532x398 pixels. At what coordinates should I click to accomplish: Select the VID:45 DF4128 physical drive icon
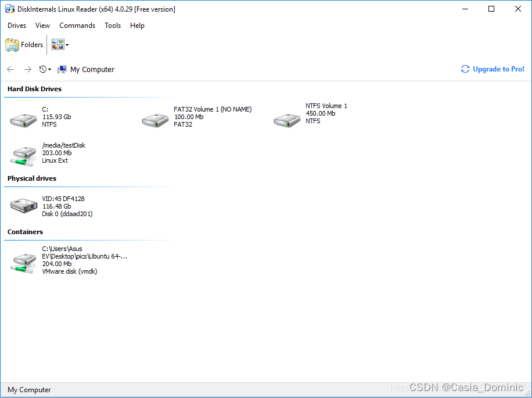pos(23,206)
